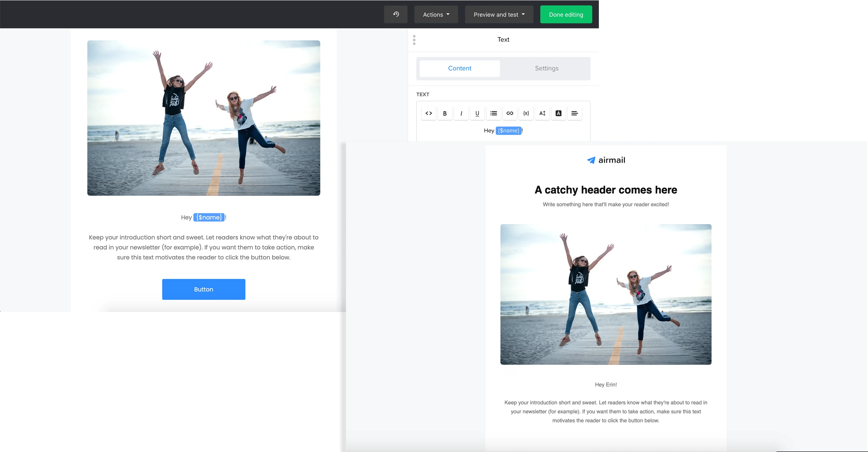Click the Done editing button
The height and width of the screenshot is (452, 868).
tap(566, 14)
